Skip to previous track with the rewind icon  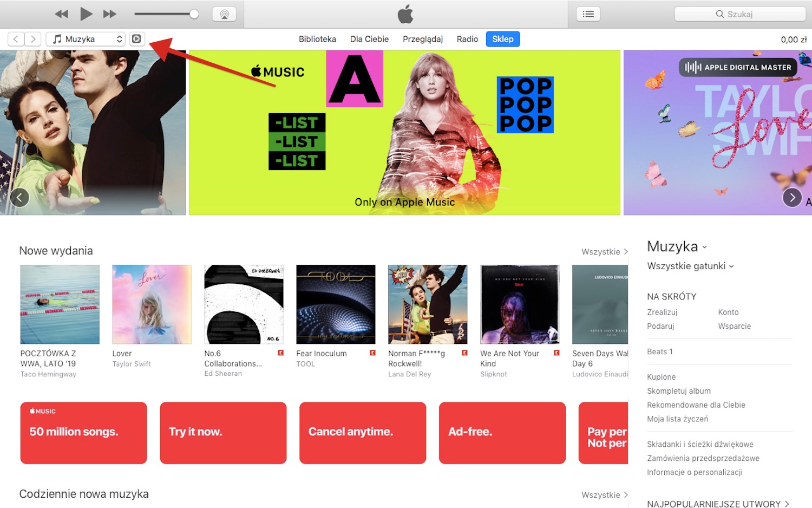pos(61,14)
